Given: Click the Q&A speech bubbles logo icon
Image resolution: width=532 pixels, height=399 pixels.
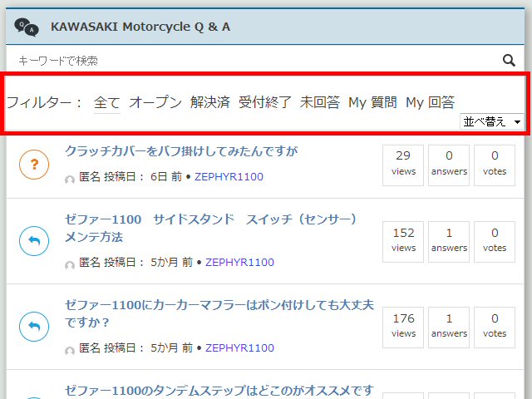Looking at the screenshot, I should click(27, 27).
